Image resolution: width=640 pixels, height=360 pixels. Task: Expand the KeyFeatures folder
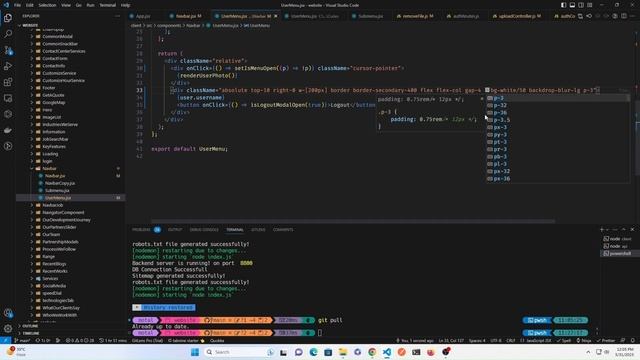click(x=53, y=147)
